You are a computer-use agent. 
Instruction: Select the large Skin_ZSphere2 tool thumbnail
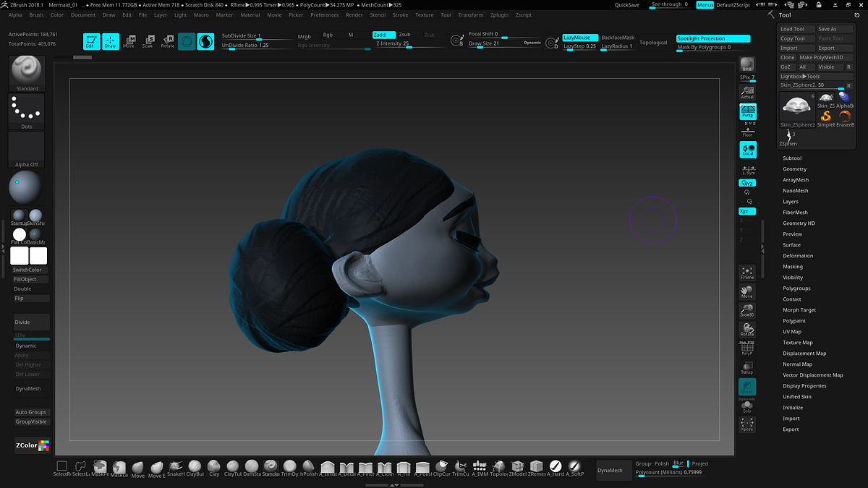coord(798,110)
